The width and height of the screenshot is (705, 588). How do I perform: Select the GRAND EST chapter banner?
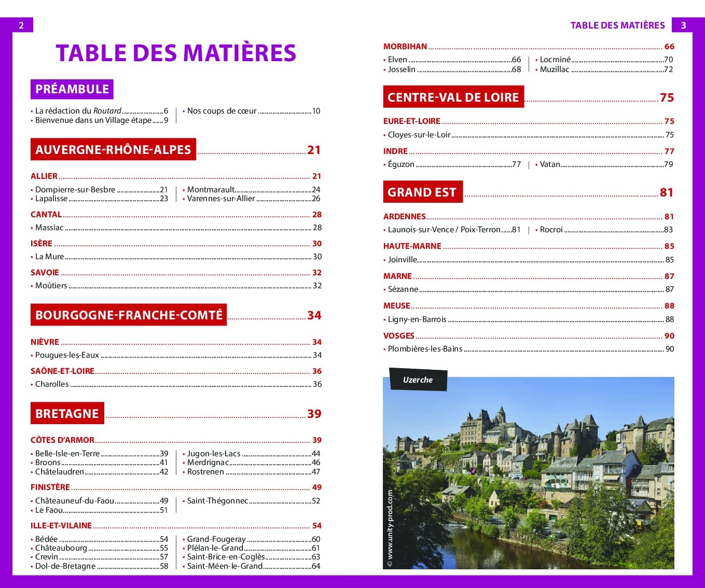[x=423, y=192]
